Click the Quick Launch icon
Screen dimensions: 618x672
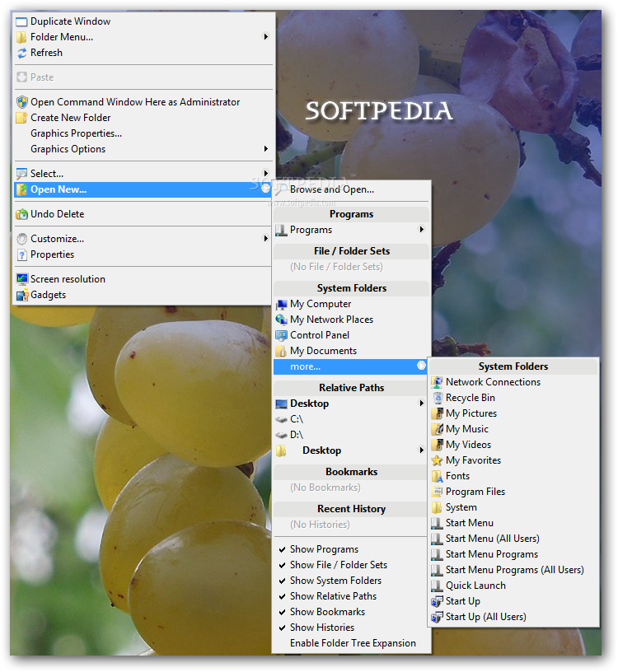point(437,586)
